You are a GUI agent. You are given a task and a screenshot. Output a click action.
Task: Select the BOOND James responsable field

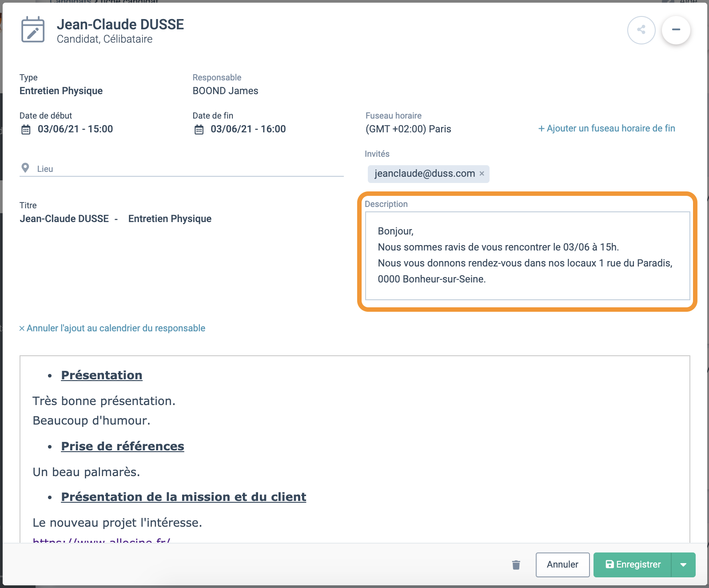point(225,91)
